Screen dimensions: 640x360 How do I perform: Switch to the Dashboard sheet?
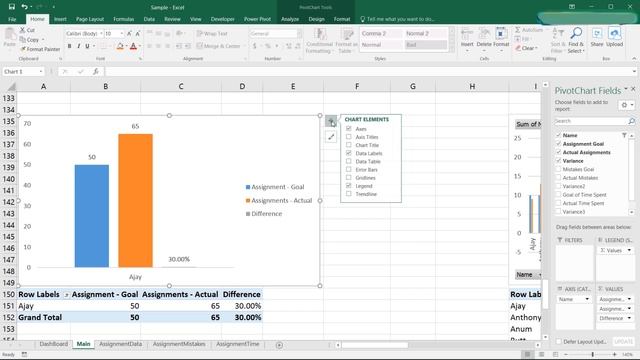(x=53, y=344)
